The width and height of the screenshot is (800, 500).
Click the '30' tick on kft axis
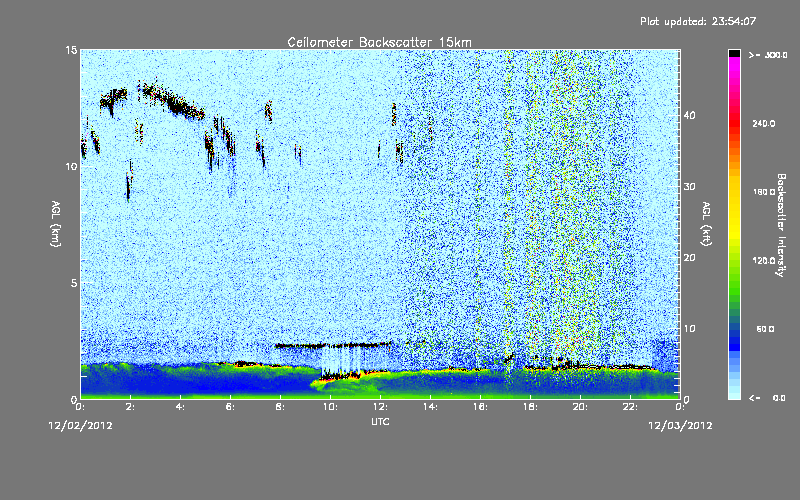689,186
